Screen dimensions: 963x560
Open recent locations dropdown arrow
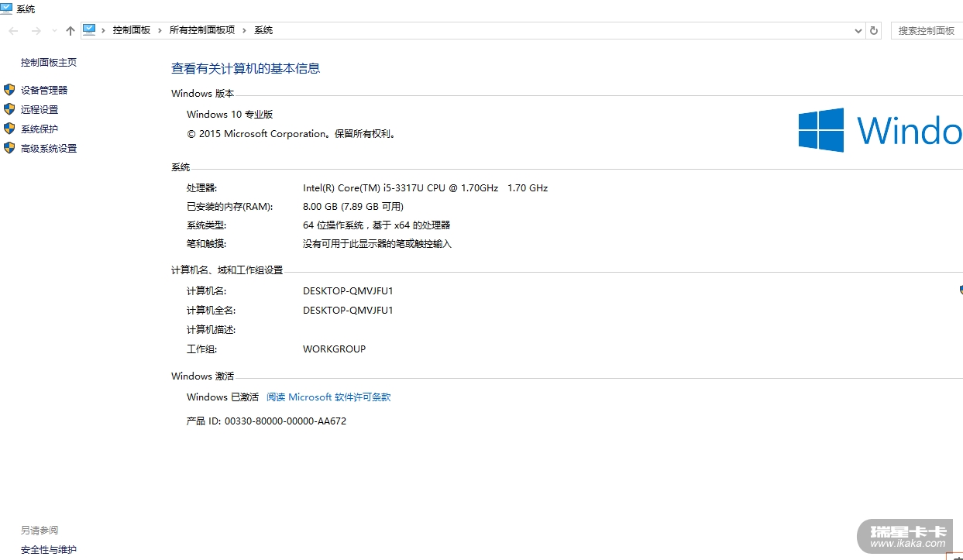click(x=54, y=31)
